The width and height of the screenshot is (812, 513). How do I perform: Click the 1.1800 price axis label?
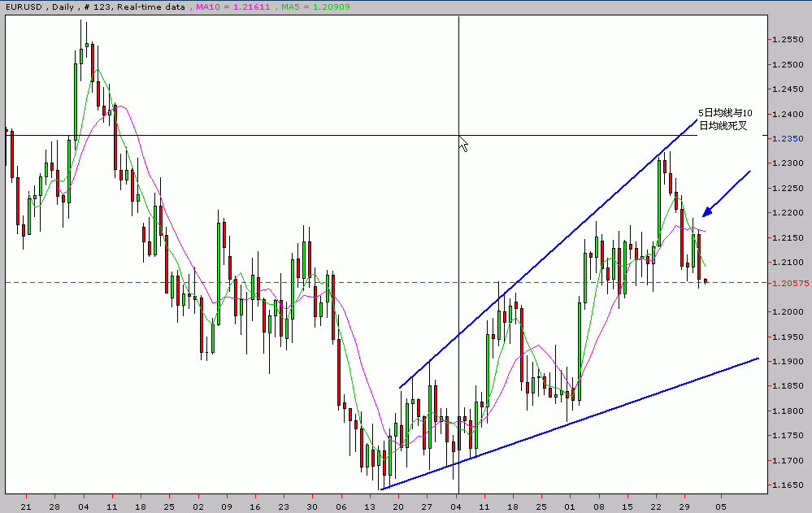(x=788, y=411)
